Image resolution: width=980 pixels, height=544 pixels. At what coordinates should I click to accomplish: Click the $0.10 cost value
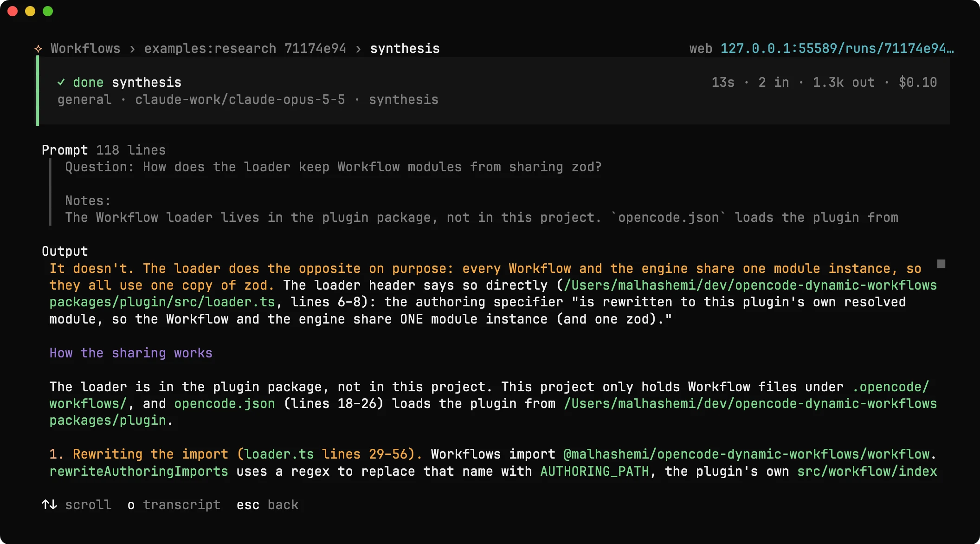918,83
